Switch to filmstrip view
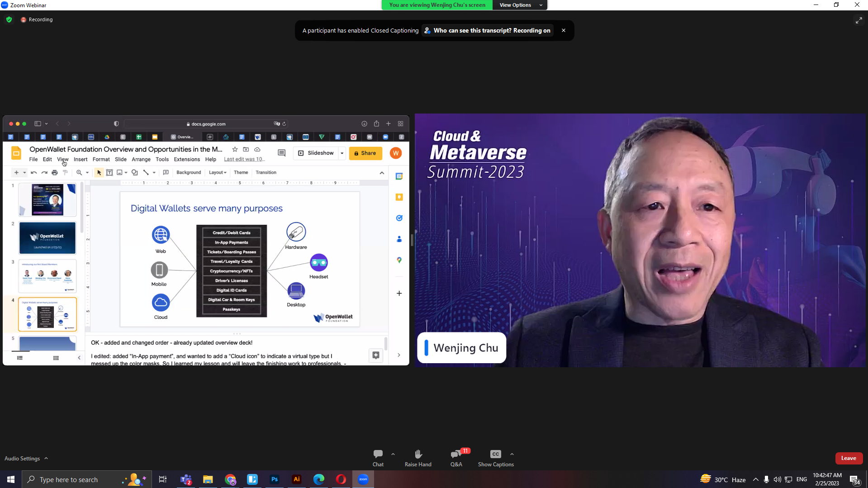The image size is (868, 488). point(20,358)
